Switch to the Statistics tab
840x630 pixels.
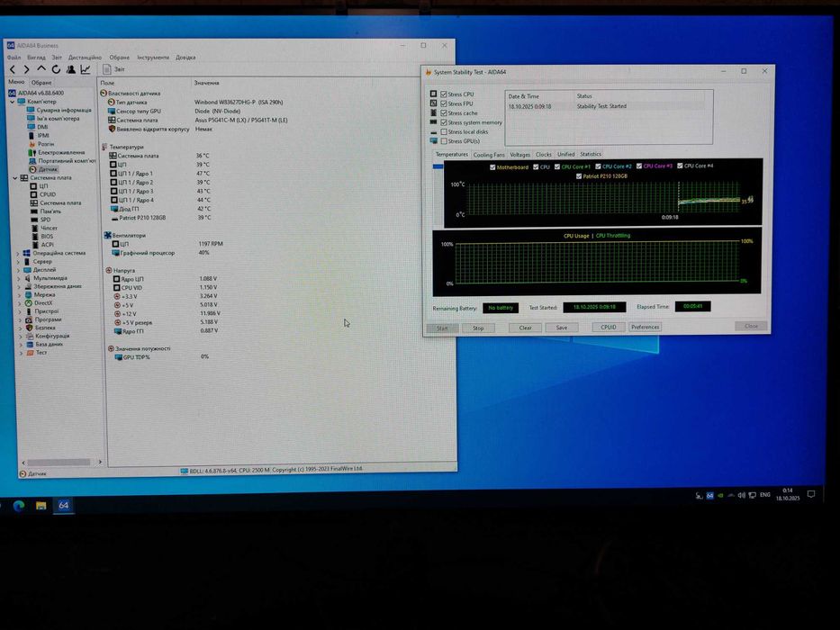pyautogui.click(x=591, y=154)
